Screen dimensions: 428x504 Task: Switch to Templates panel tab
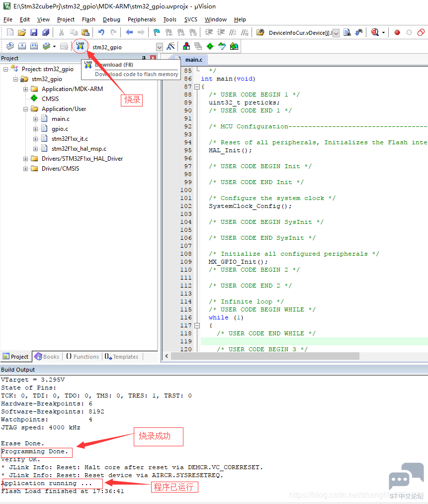point(121,357)
